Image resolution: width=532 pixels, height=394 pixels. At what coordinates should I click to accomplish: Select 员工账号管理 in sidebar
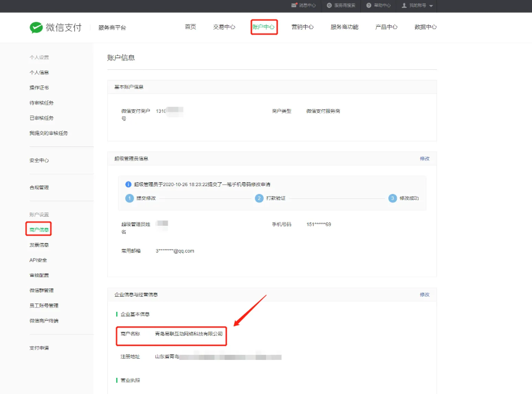coord(44,306)
